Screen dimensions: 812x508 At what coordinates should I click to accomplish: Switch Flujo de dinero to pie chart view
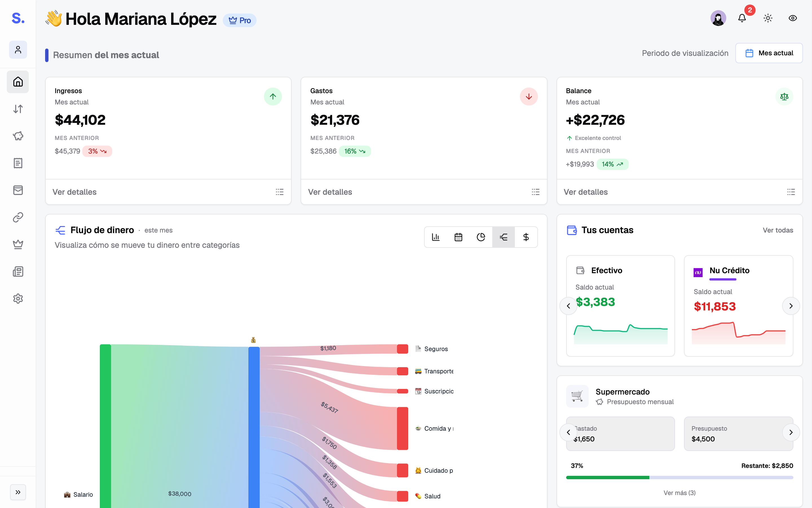(481, 237)
